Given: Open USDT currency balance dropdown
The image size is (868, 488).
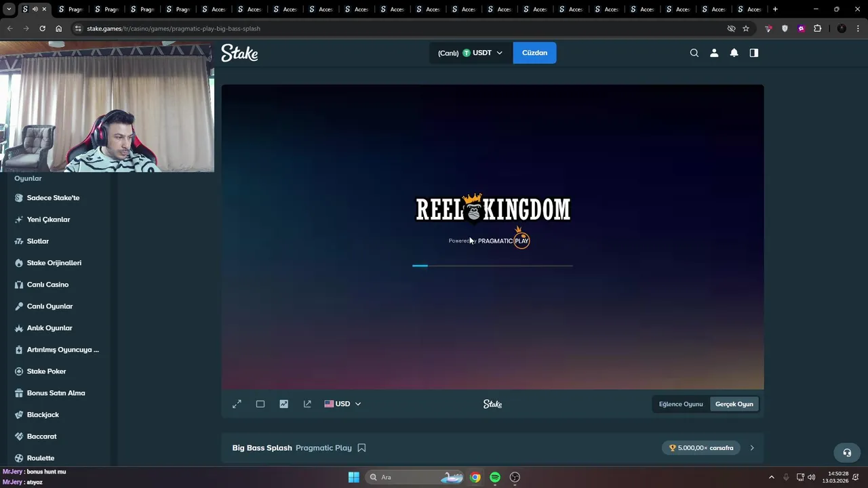Looking at the screenshot, I should [x=471, y=53].
